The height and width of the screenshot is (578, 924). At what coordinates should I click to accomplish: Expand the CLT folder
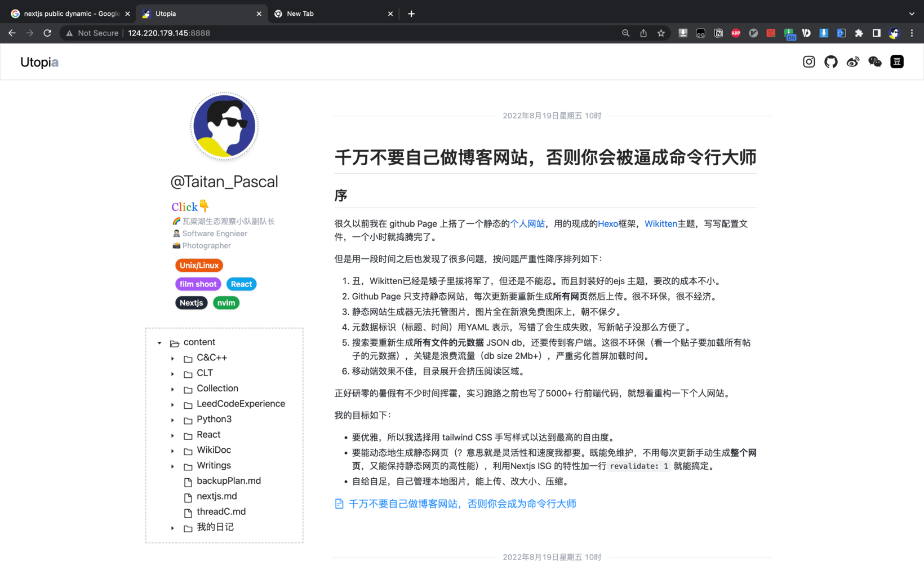tap(172, 373)
